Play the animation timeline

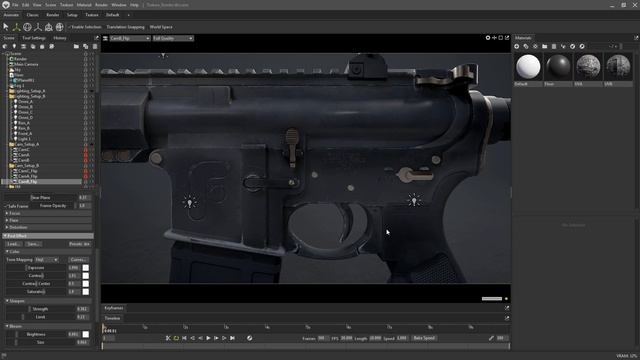pyautogui.click(x=208, y=338)
